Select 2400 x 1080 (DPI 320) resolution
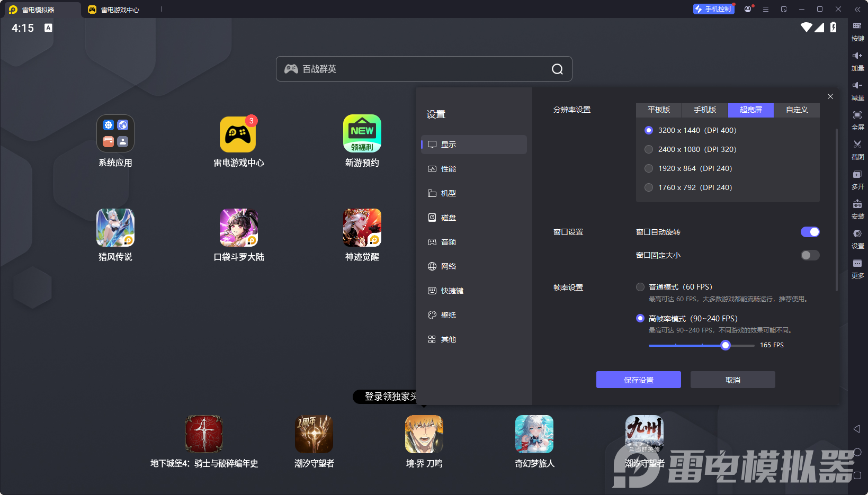This screenshot has height=495, width=868. coord(649,149)
